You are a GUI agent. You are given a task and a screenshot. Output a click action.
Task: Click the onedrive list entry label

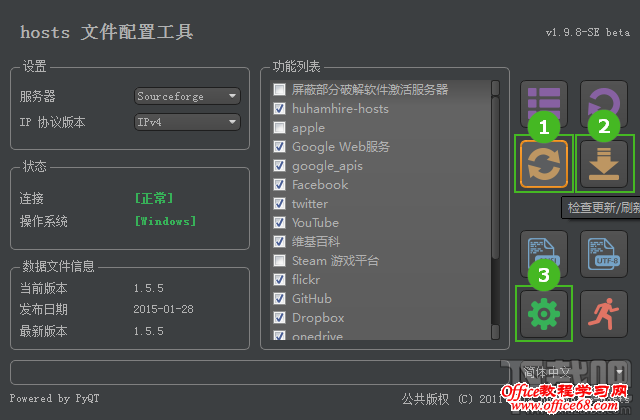coord(318,336)
